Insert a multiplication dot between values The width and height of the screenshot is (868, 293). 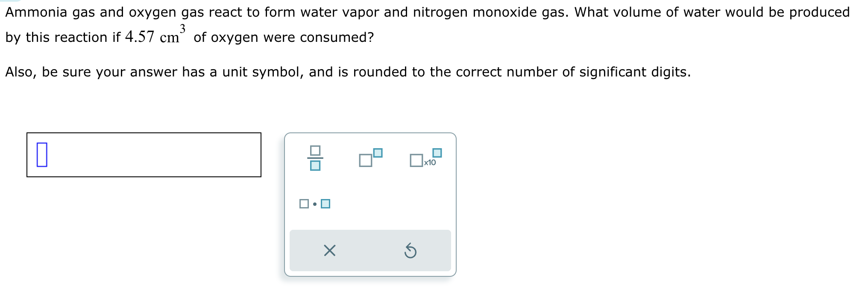tap(315, 205)
